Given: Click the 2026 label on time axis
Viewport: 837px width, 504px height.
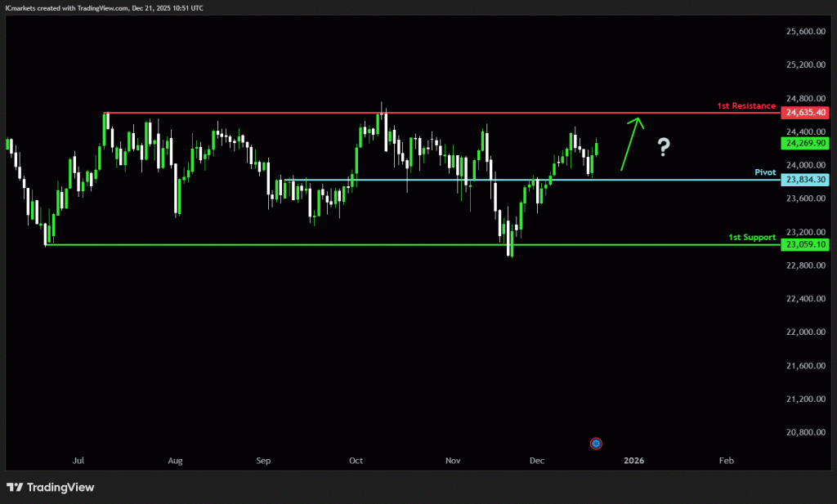Looking at the screenshot, I should coord(633,461).
